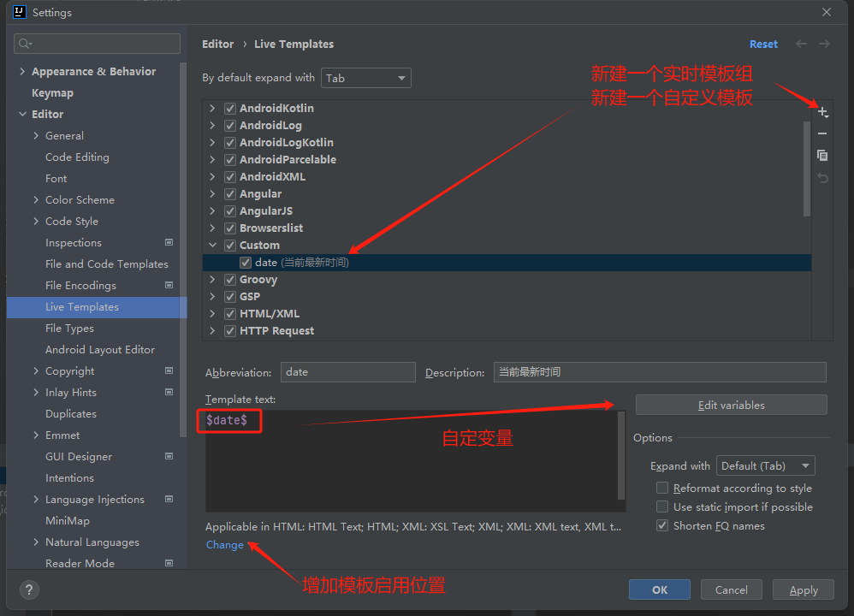Go forward with the right arrow icon

(x=824, y=44)
